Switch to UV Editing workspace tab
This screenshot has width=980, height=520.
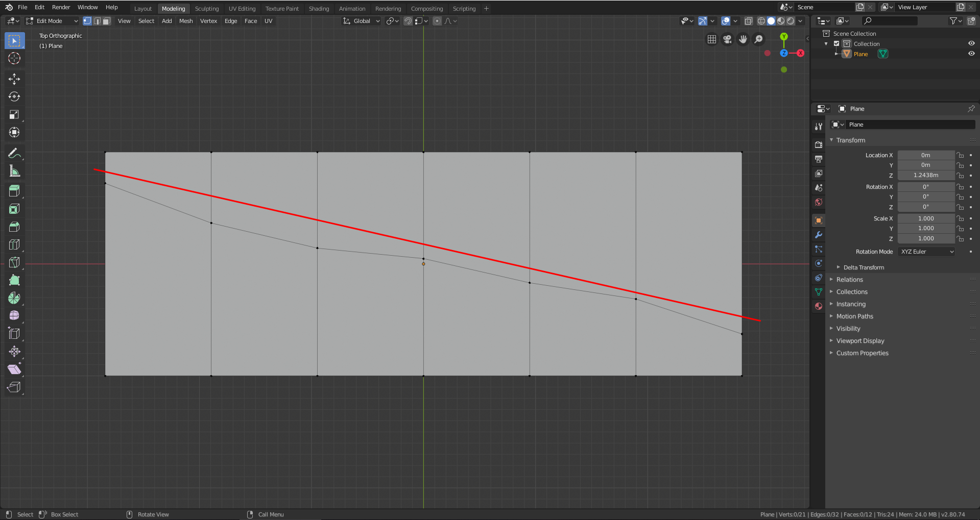242,9
